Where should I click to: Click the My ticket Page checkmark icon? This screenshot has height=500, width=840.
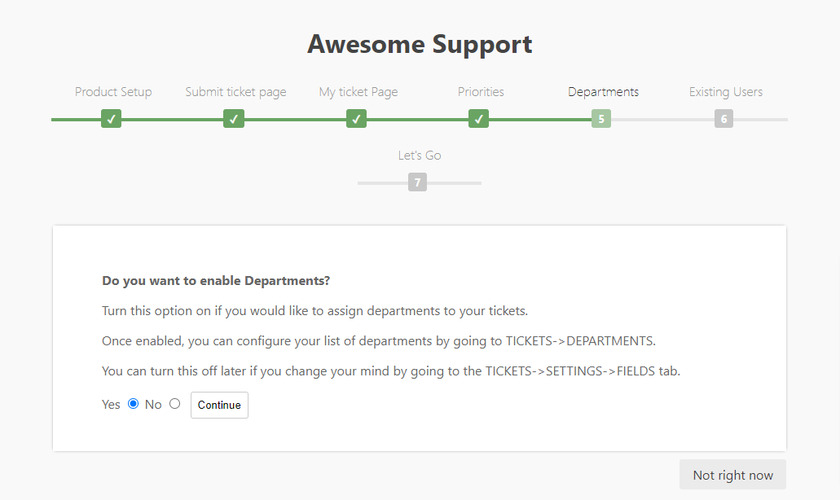(x=356, y=118)
